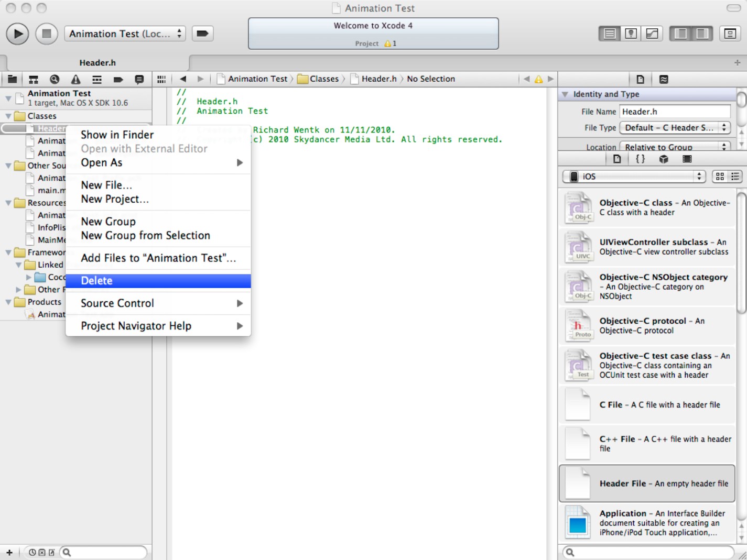Show the Issue navigator warning icon
The width and height of the screenshot is (747, 560).
(76, 79)
